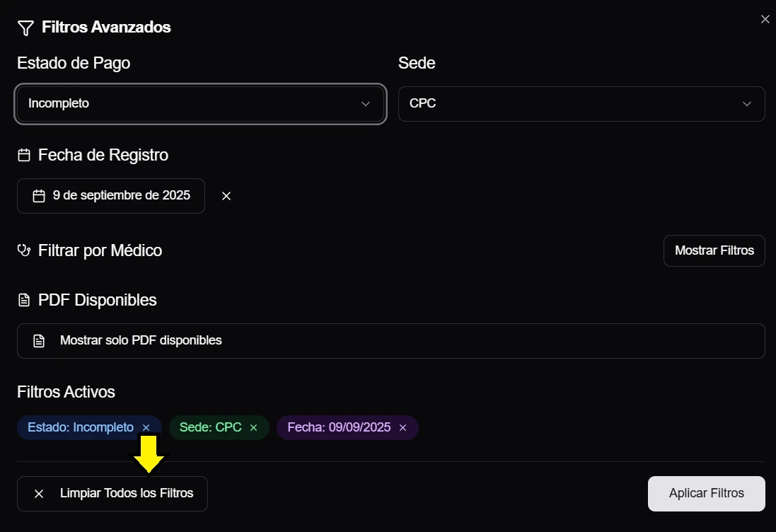Apply filters with Aplicar Filtros button
The height and width of the screenshot is (532, 776).
(x=706, y=494)
